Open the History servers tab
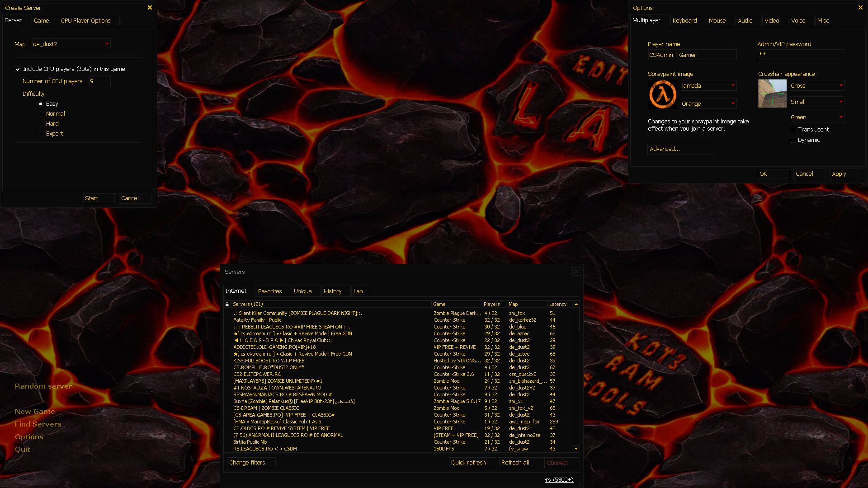The width and height of the screenshot is (868, 488). (x=336, y=291)
